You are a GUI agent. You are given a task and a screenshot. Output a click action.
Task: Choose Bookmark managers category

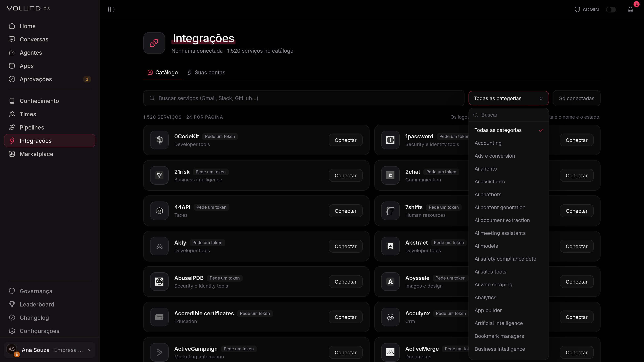point(509,336)
